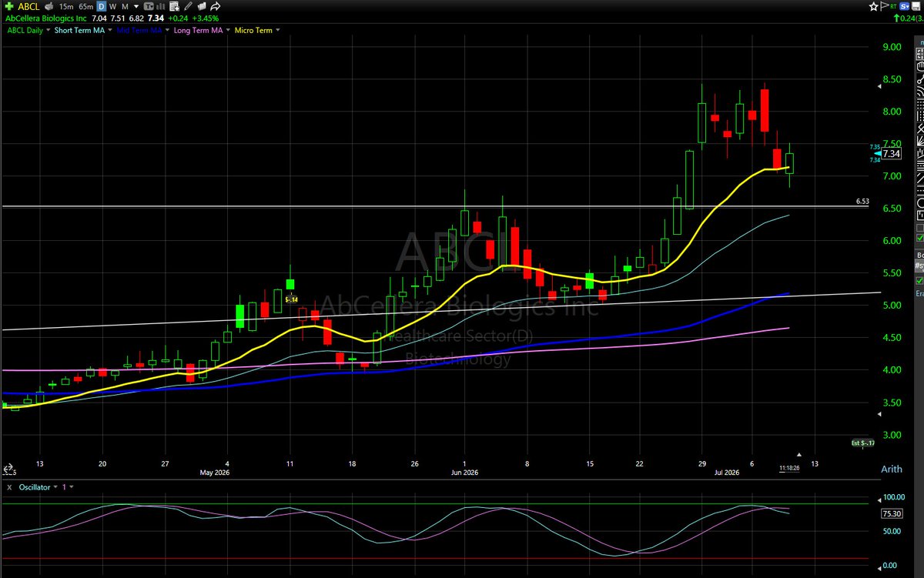Click the RT real-time indicator

pos(893,6)
